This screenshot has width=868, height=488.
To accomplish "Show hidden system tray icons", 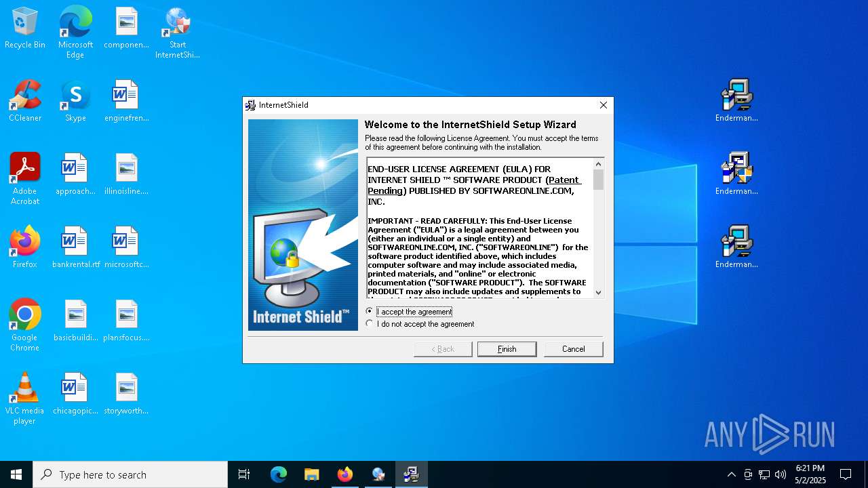I will click(x=731, y=474).
